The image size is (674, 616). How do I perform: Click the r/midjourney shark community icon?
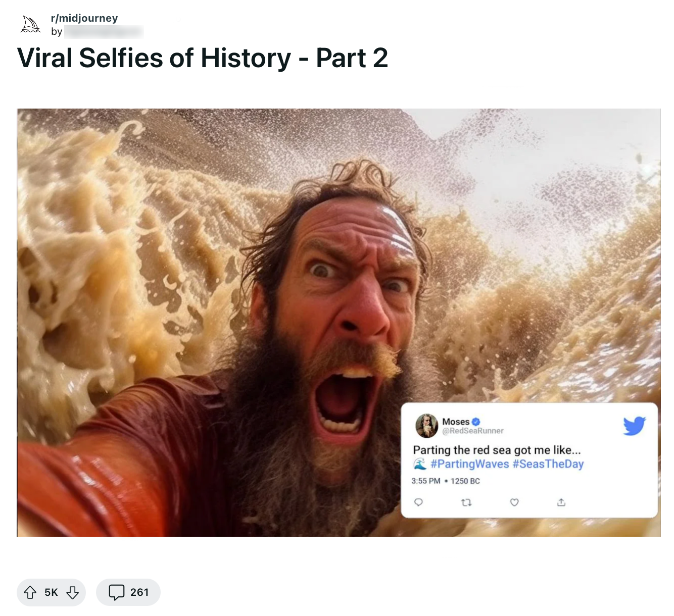click(x=30, y=23)
